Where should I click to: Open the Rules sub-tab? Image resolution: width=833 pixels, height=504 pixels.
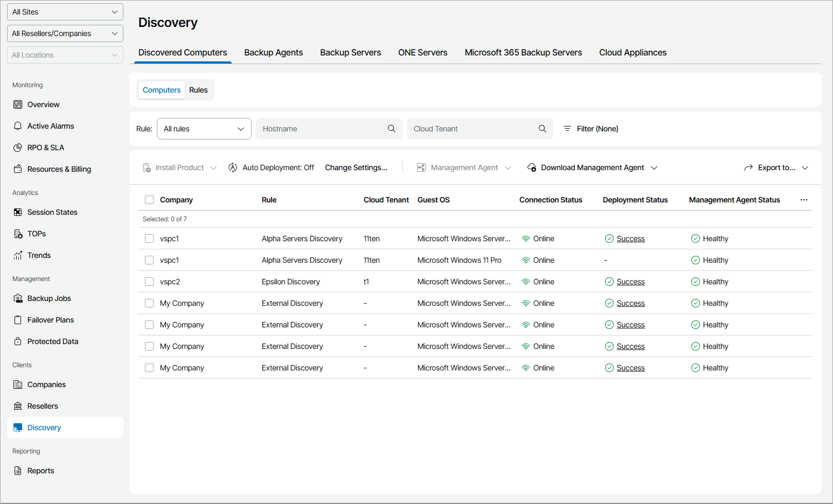click(198, 90)
